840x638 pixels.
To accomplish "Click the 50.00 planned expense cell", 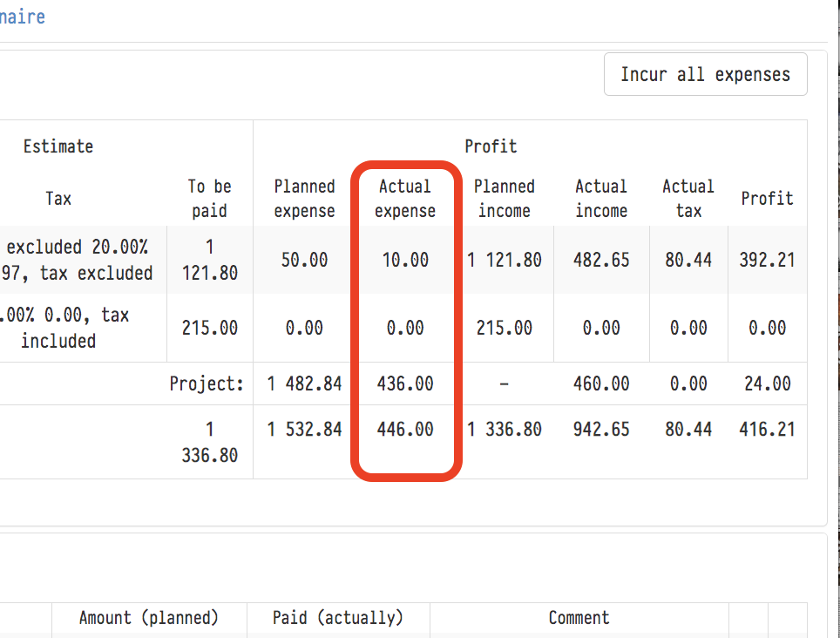I will tap(304, 260).
